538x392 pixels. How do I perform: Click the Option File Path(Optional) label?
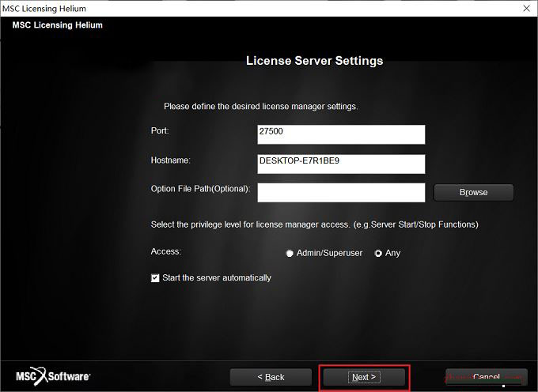200,189
